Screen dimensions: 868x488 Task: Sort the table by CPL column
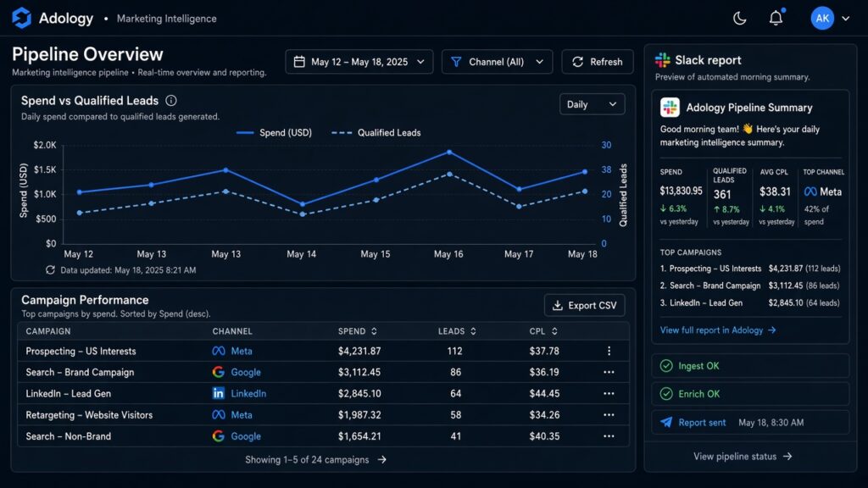click(x=543, y=331)
